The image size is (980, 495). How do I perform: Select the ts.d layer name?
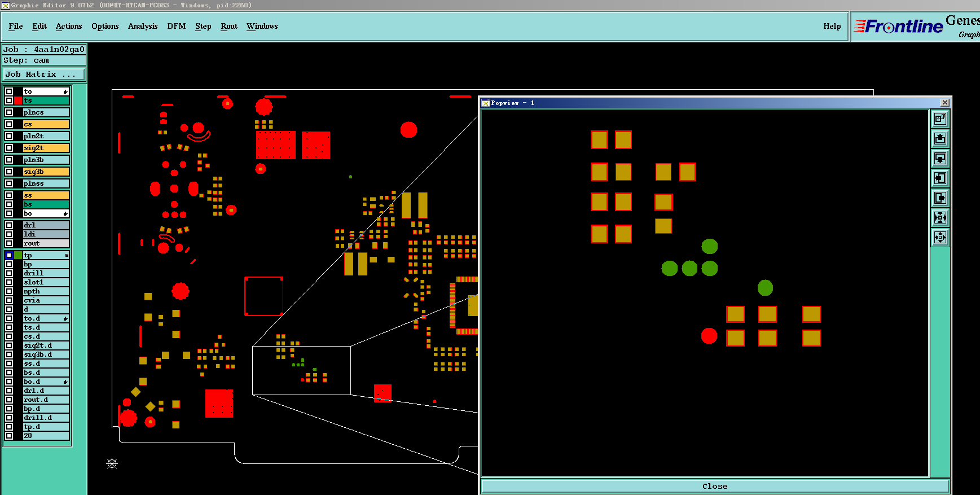(x=46, y=327)
